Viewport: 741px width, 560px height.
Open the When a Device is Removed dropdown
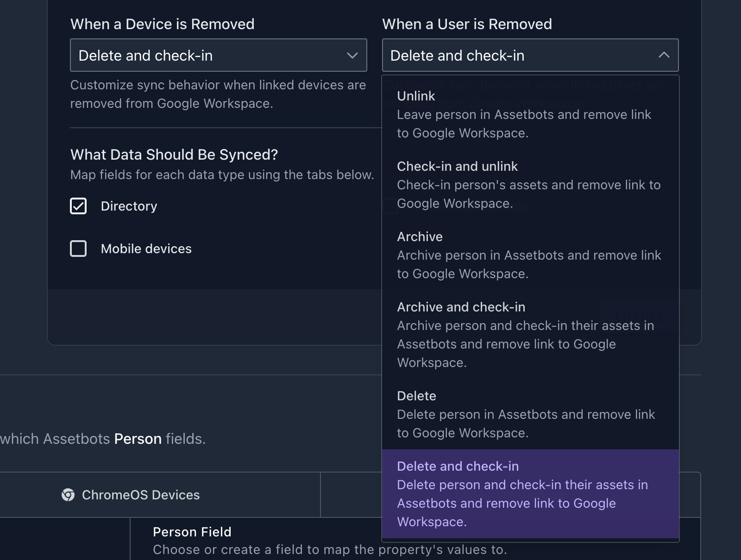coord(218,55)
